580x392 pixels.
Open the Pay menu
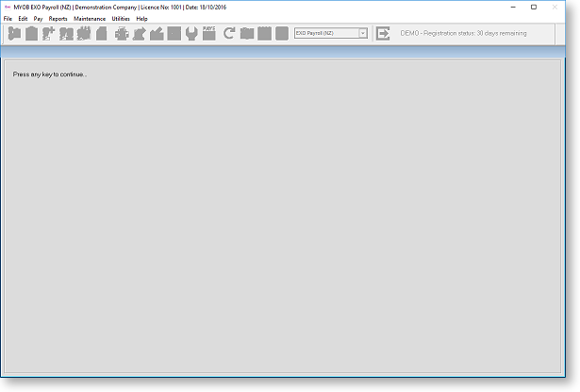pyautogui.click(x=38, y=19)
